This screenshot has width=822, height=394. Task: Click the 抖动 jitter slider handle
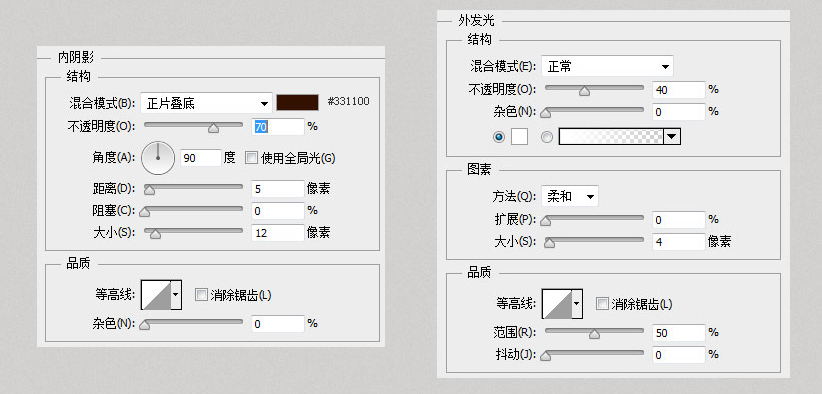546,356
